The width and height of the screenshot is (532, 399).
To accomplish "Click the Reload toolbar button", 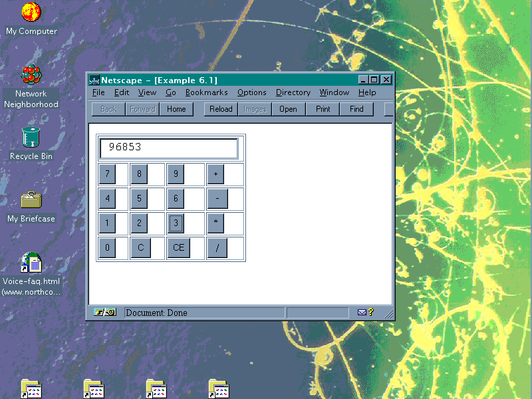I will point(221,109).
